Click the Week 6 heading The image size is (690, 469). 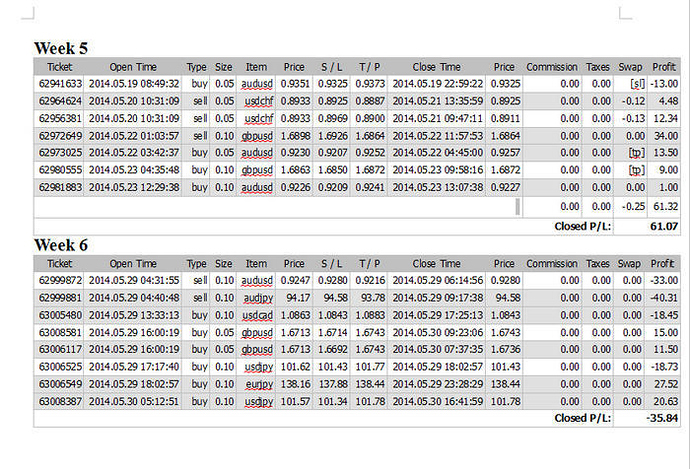point(61,245)
